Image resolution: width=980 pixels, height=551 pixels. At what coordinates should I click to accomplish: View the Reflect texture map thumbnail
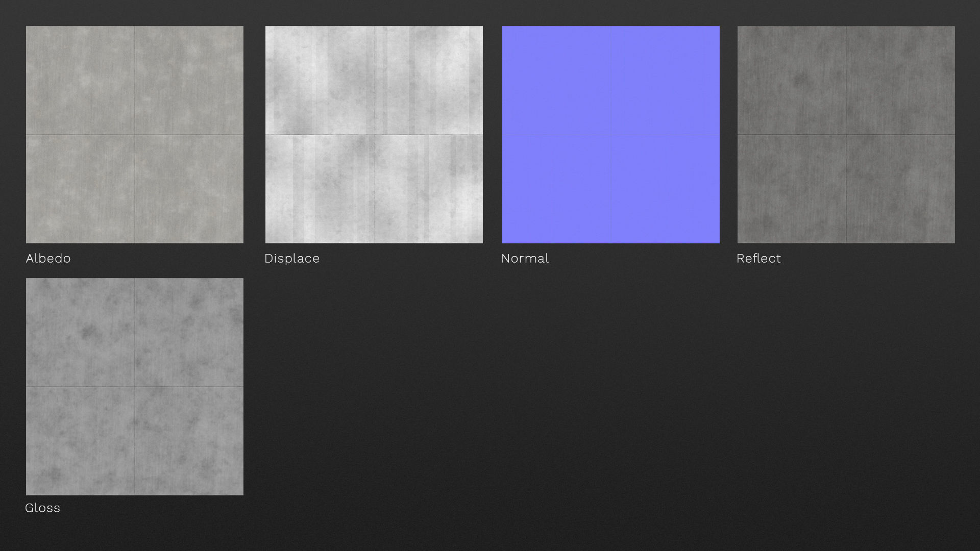pos(846,135)
